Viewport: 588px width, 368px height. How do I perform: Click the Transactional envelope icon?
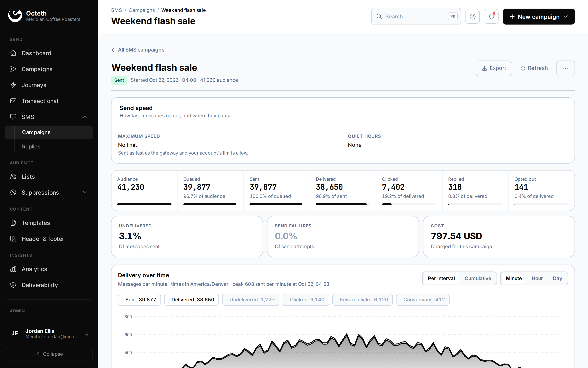[13, 101]
